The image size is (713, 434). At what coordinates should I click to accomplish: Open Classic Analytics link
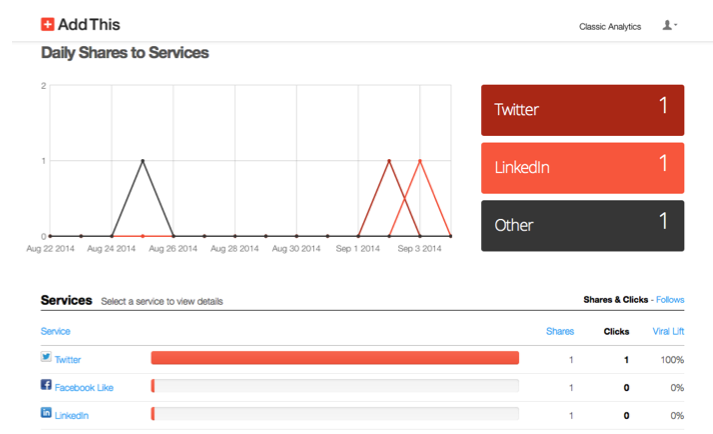coord(610,27)
